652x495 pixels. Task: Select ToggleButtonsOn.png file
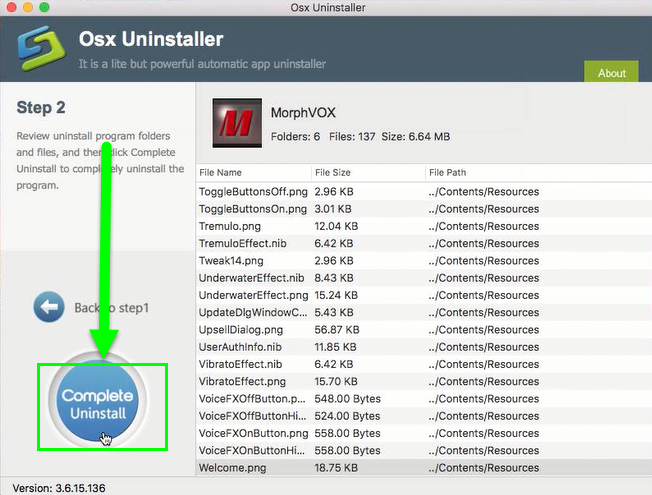253,209
